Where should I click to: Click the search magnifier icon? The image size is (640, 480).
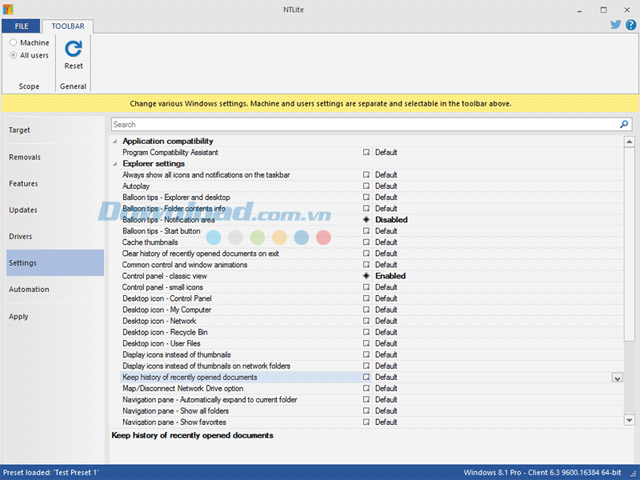(x=625, y=125)
